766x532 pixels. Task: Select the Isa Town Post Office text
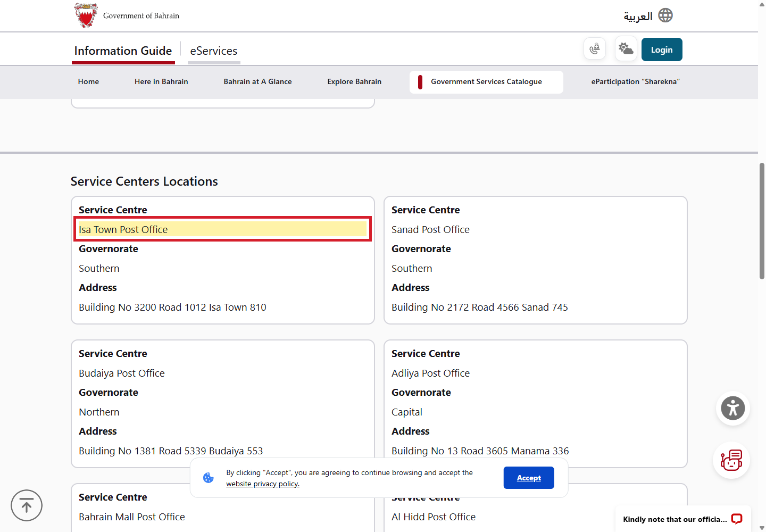point(123,229)
